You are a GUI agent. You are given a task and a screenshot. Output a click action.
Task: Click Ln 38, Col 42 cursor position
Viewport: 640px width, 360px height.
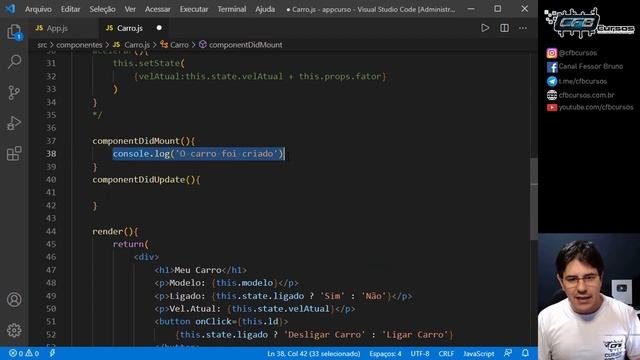click(313, 353)
